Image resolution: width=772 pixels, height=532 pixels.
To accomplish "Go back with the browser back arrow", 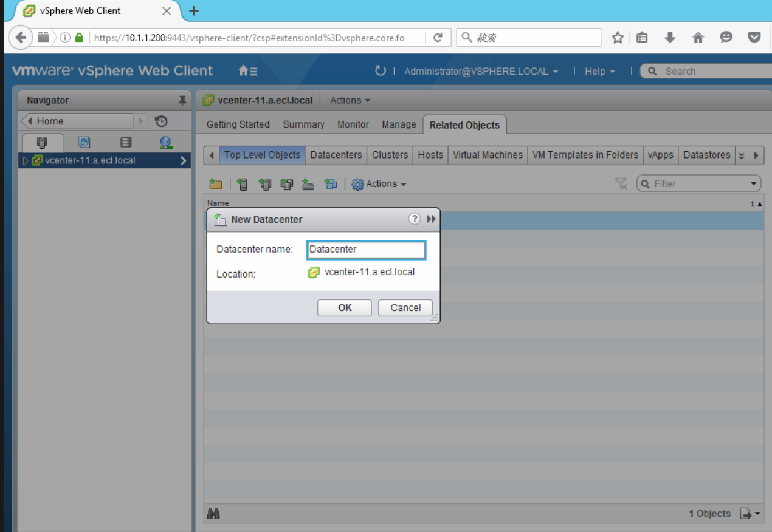I will point(21,38).
